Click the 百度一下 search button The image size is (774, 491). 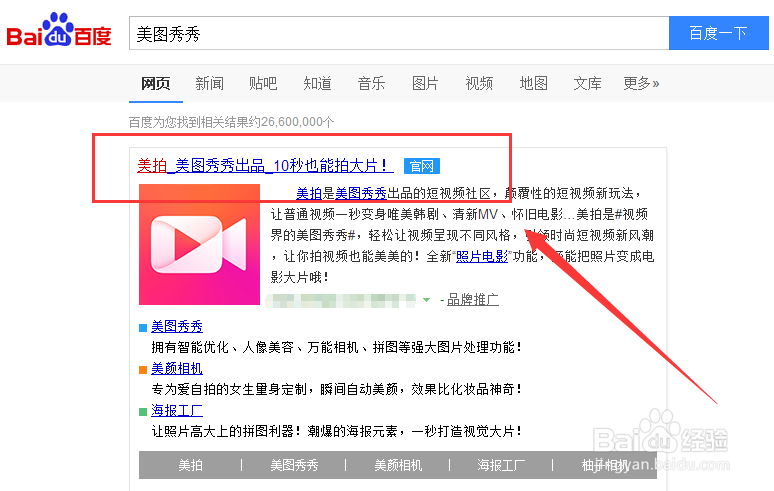tap(719, 33)
